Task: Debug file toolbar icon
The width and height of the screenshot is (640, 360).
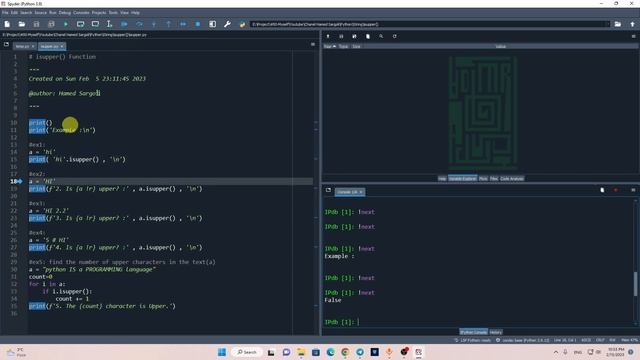Action: pyautogui.click(x=124, y=24)
